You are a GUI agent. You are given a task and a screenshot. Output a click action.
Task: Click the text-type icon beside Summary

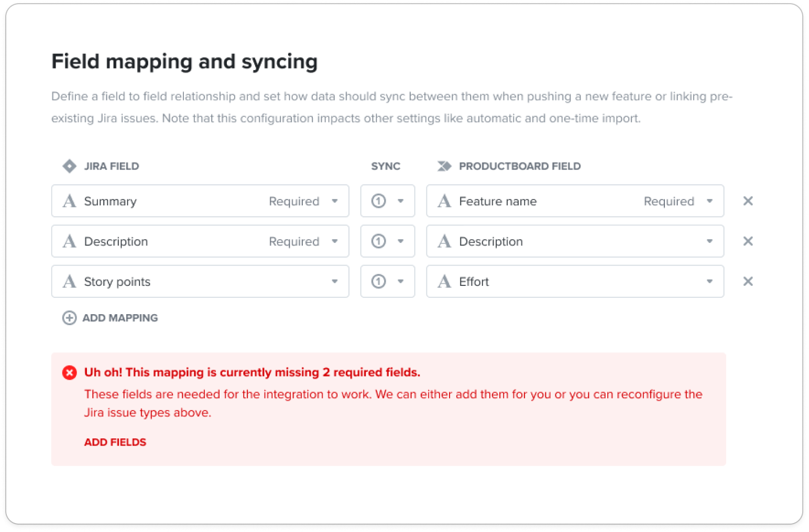(69, 201)
